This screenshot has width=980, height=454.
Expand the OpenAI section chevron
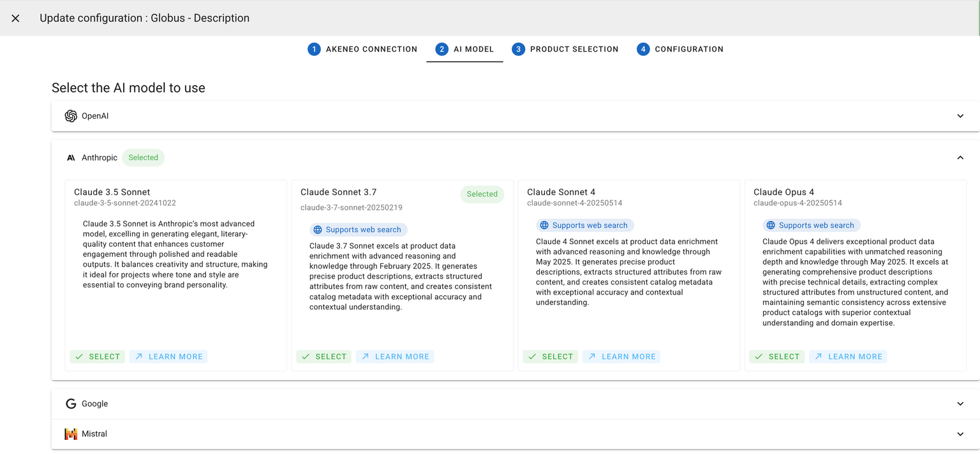coord(960,116)
